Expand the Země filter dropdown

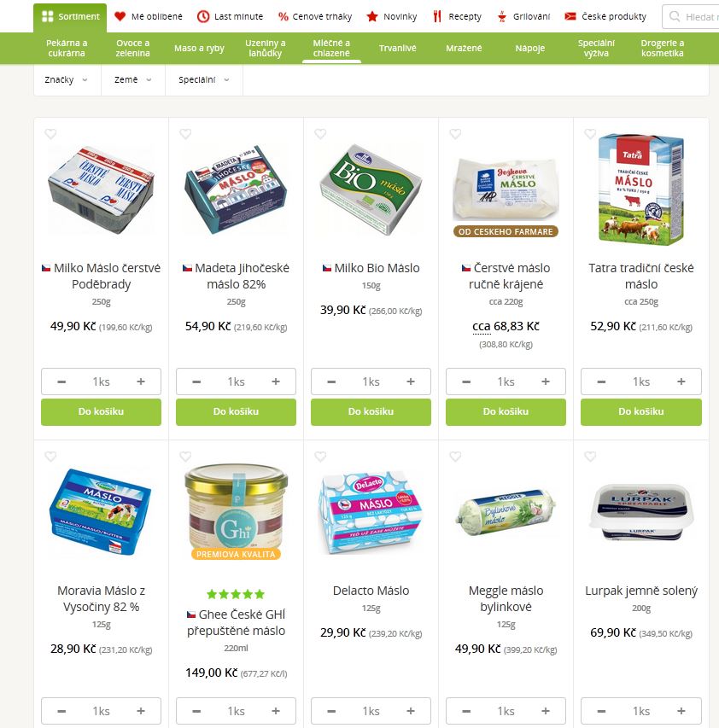pyautogui.click(x=133, y=80)
